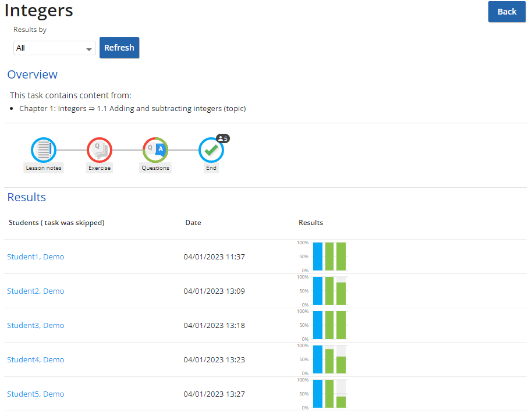
Task: Open Student4, Demo link
Action: (x=36, y=360)
